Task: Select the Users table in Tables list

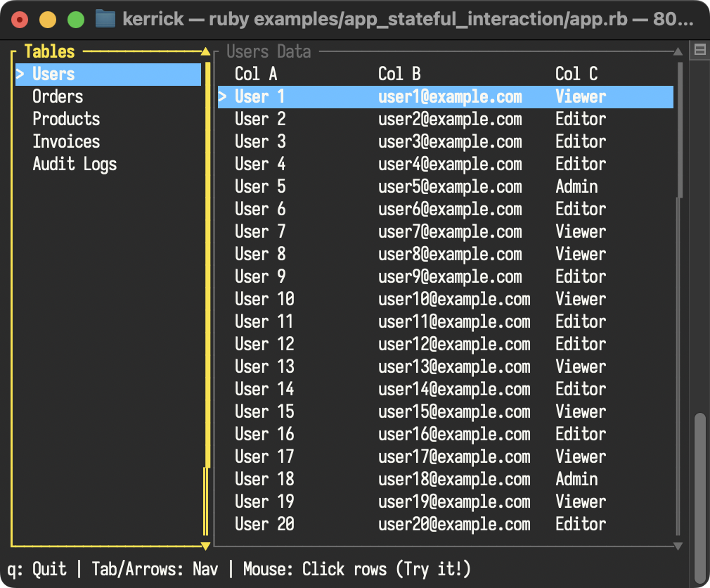Action: (x=108, y=75)
